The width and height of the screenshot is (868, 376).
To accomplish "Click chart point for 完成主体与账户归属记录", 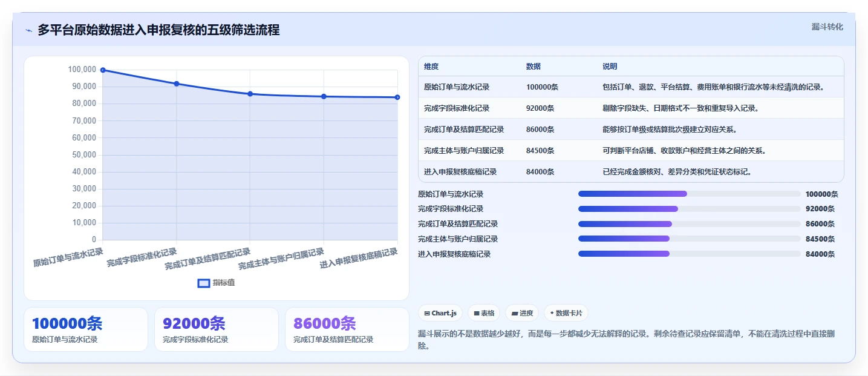I will [324, 96].
